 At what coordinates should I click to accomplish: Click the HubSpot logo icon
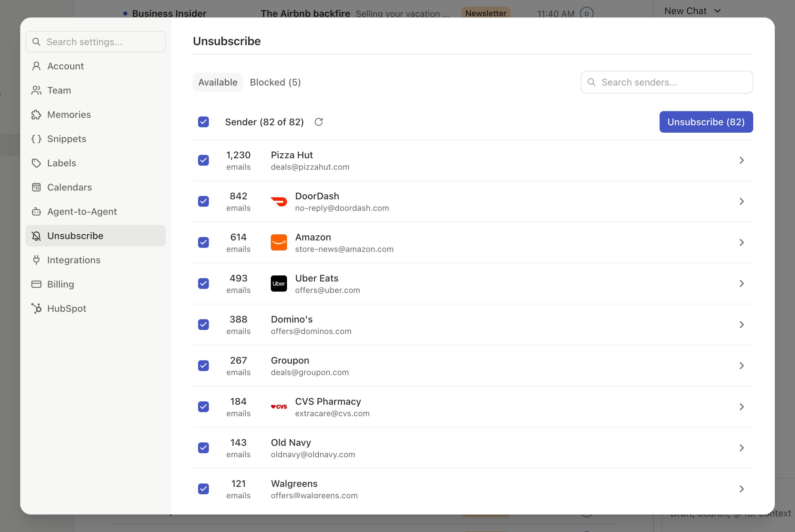click(x=36, y=308)
